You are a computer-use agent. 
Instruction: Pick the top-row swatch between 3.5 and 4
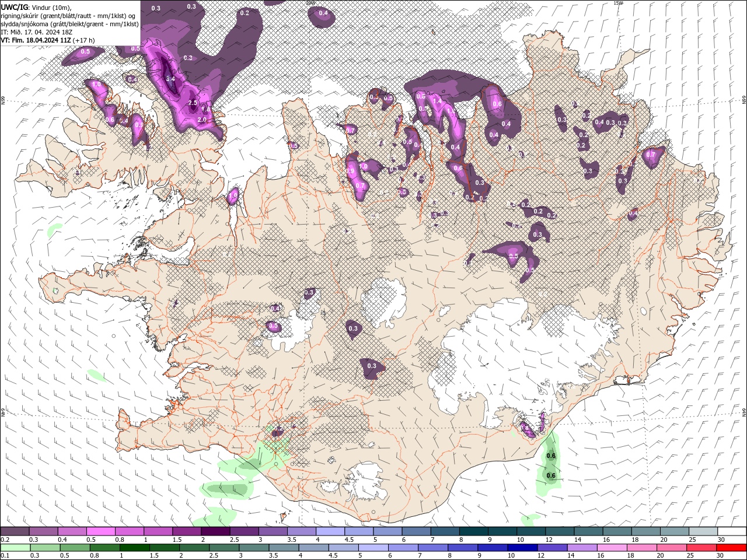[x=302, y=531]
